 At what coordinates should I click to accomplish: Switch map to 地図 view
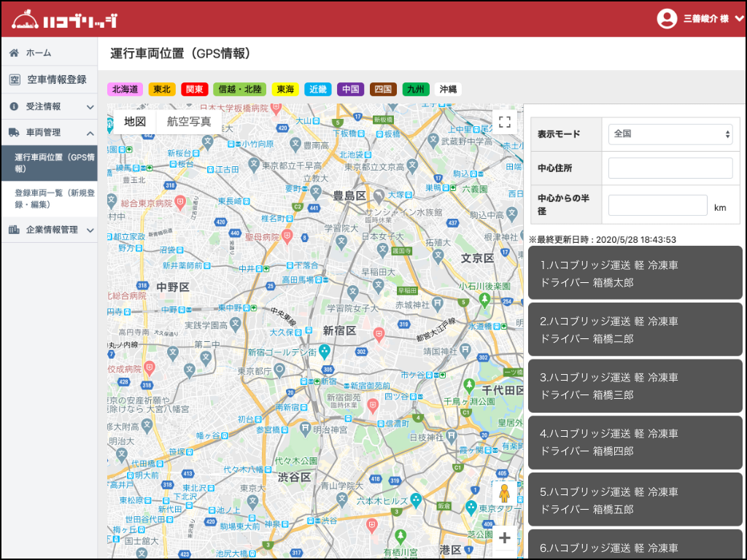(x=135, y=122)
